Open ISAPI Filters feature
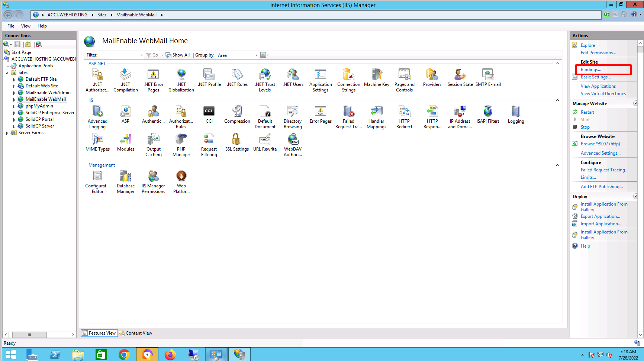 coord(488,115)
